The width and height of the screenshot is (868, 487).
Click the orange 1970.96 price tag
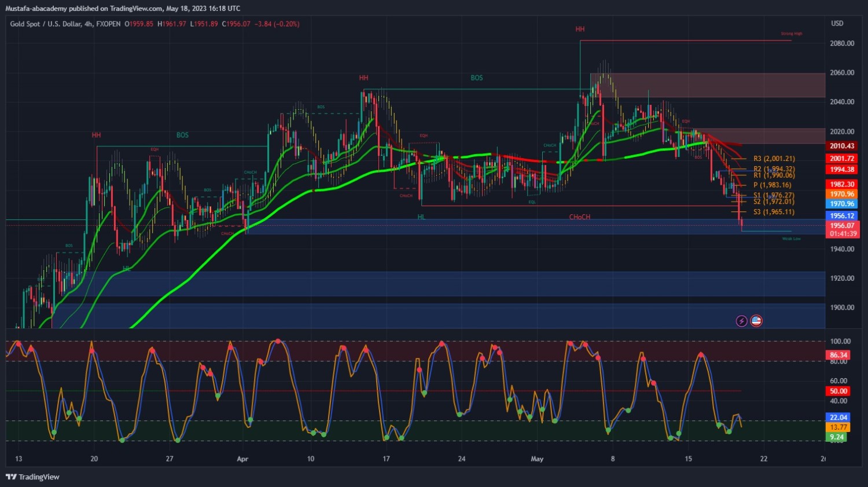click(842, 194)
